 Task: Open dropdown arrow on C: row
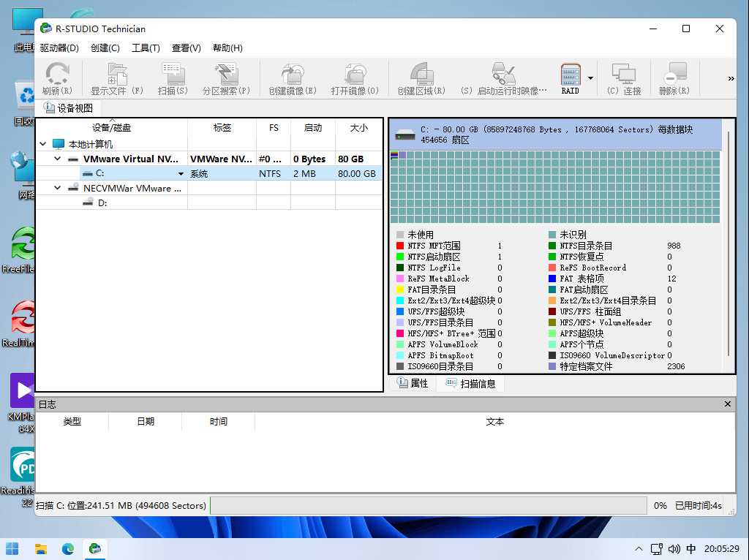(181, 174)
